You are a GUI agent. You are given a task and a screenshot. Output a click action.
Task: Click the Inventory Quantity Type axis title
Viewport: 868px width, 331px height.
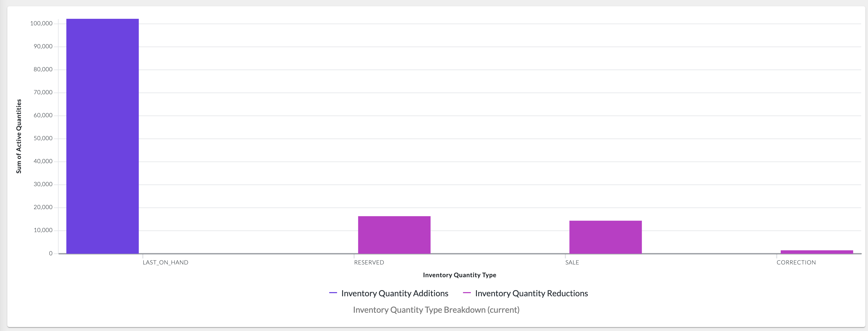[459, 275]
